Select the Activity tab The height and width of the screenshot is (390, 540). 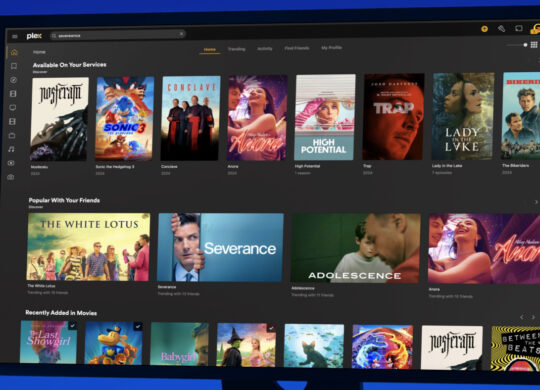264,49
